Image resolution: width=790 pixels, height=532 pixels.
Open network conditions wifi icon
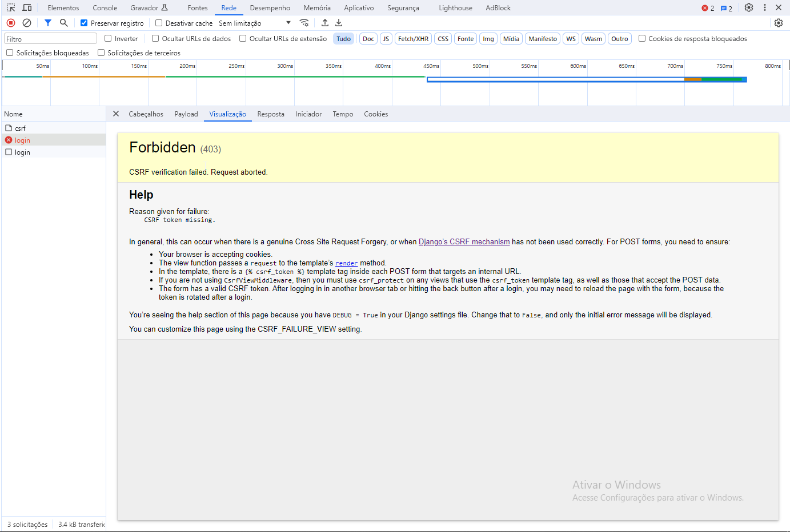click(x=304, y=23)
